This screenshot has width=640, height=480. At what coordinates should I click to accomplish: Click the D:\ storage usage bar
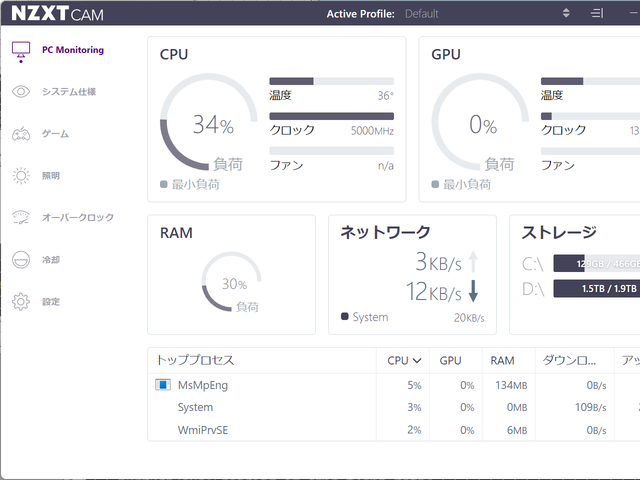coord(595,289)
